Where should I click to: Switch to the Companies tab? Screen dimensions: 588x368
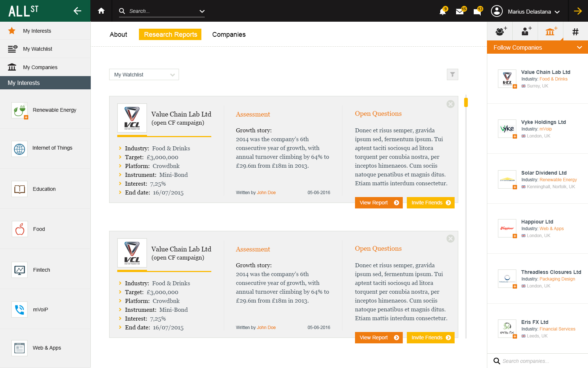tap(229, 35)
